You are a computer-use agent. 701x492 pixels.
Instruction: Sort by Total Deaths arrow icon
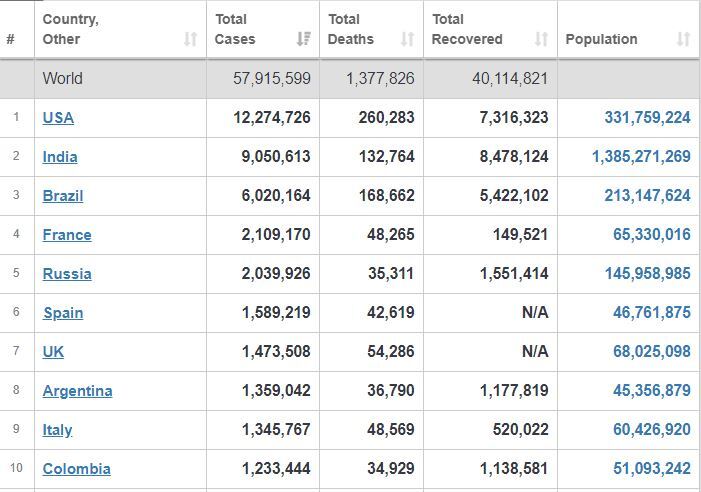[407, 39]
